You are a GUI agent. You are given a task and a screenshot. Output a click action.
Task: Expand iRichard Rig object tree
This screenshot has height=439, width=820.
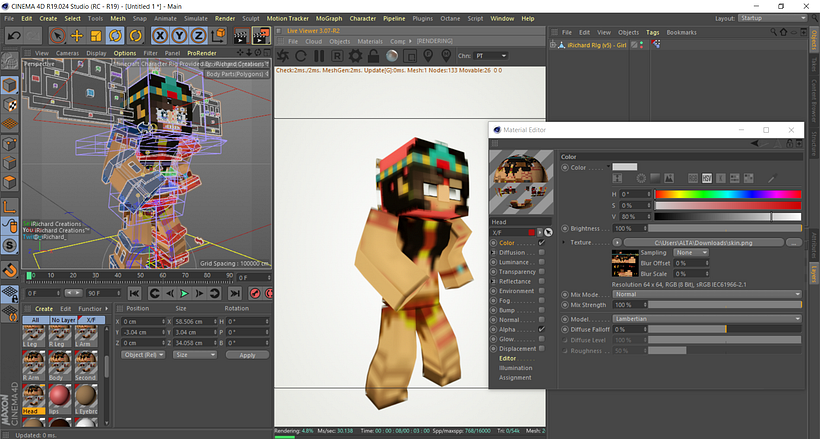[553, 45]
